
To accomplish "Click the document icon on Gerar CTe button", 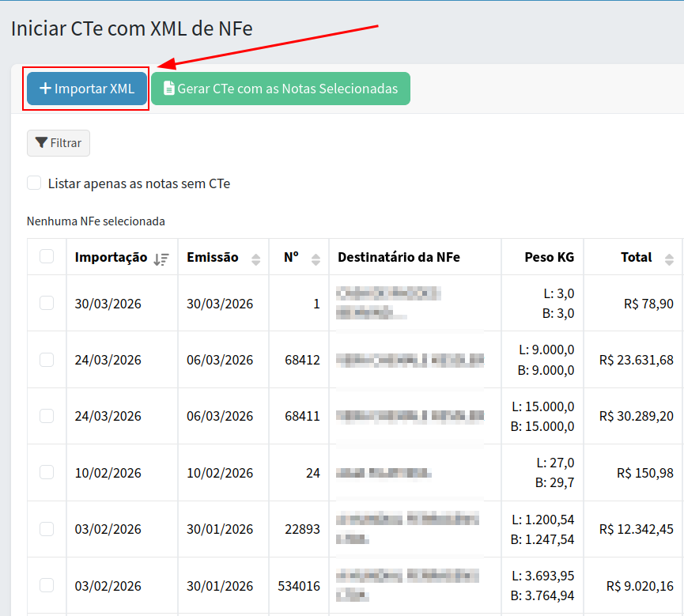I will 168,89.
